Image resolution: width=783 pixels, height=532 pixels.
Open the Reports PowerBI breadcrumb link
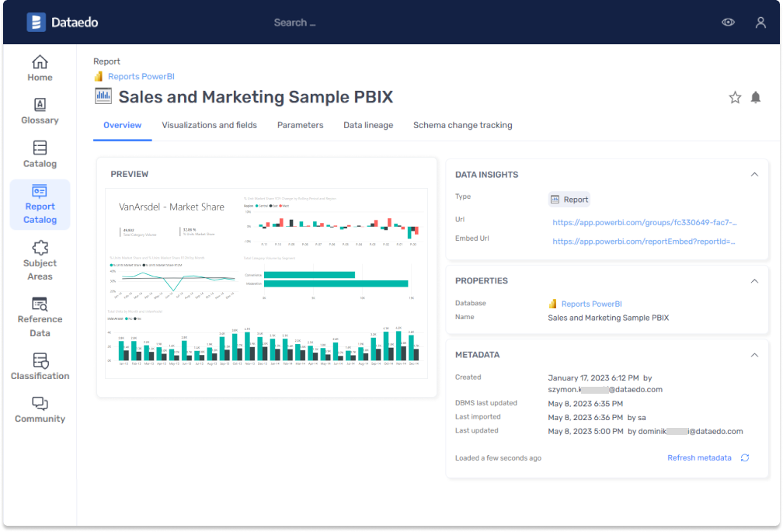pyautogui.click(x=141, y=77)
